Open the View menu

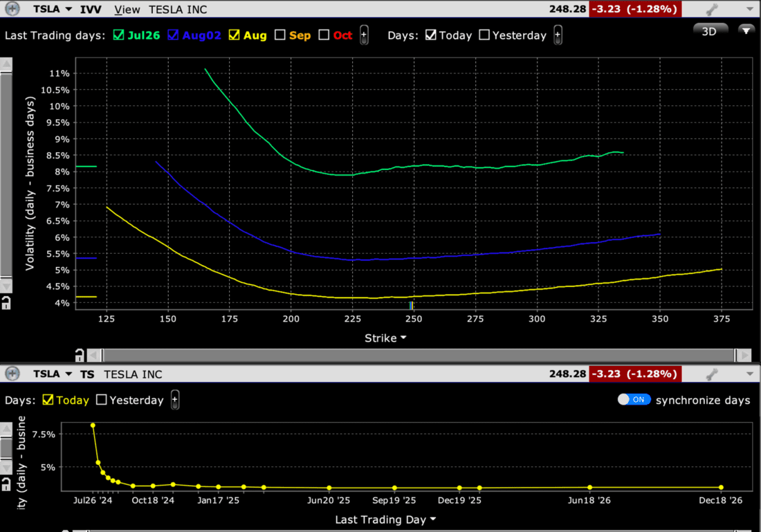(x=127, y=10)
